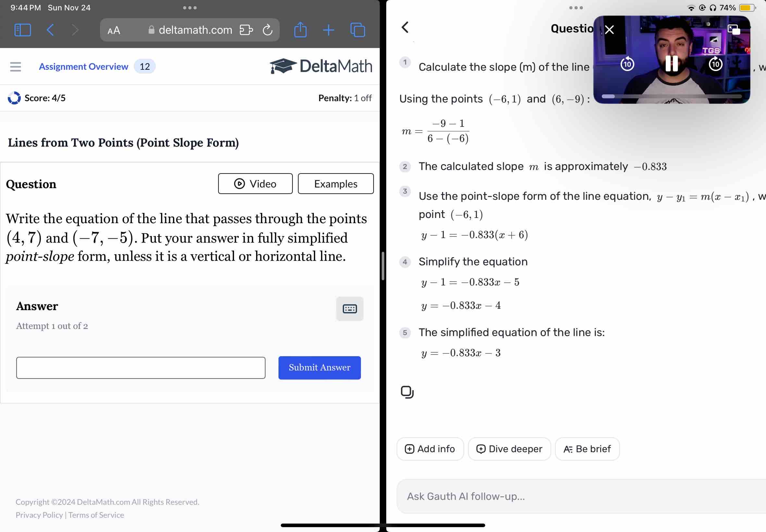The image size is (766, 532).
Task: Toggle the Safari sidebar icon
Action: click(x=23, y=30)
